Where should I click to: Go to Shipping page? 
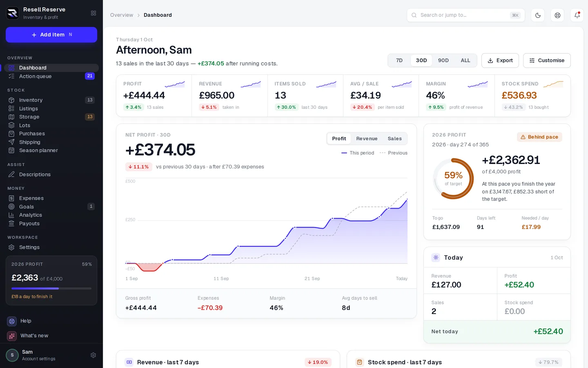coord(51,142)
